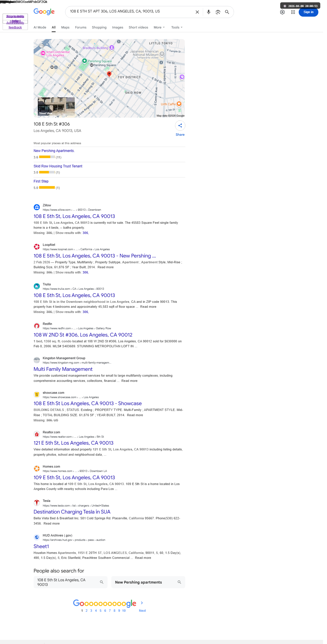Open settings gear icon

pyautogui.click(x=282, y=12)
